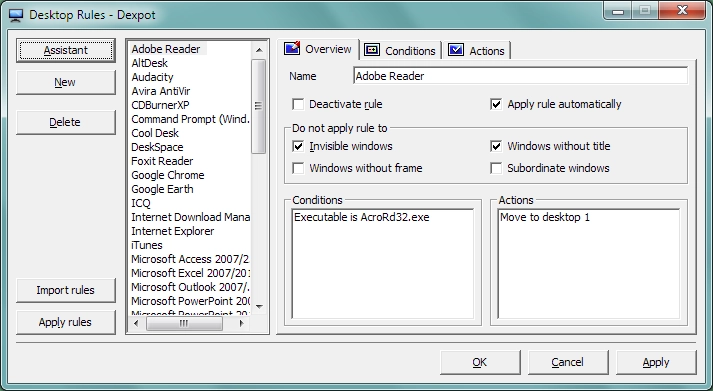Click 'Executable is AcroRd32.exe' condition
Image resolution: width=713 pixels, height=391 pixels.
pos(362,217)
